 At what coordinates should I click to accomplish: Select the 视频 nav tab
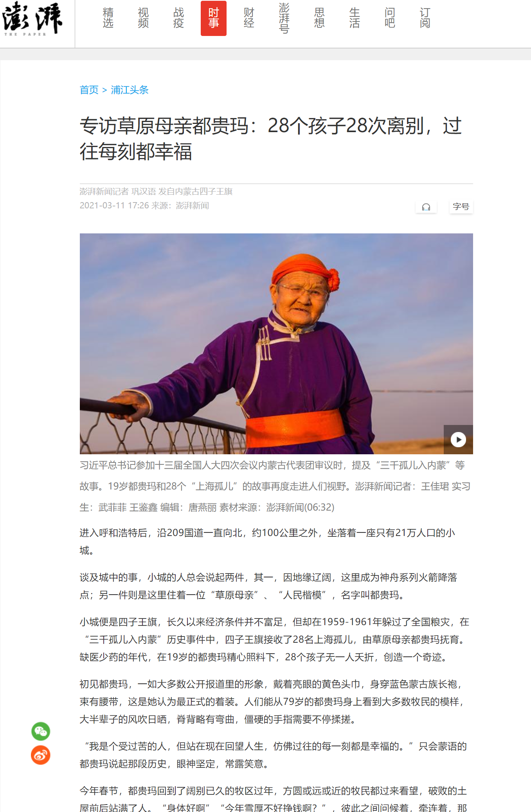point(143,18)
